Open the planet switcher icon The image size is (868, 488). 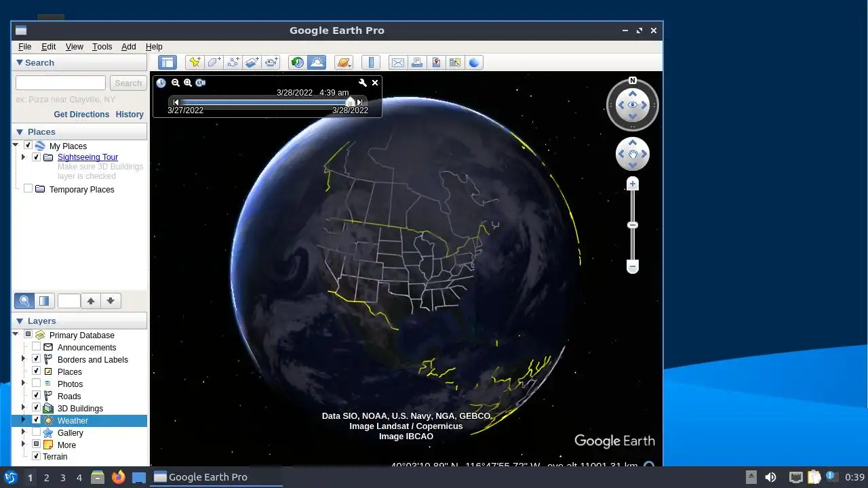click(x=344, y=62)
